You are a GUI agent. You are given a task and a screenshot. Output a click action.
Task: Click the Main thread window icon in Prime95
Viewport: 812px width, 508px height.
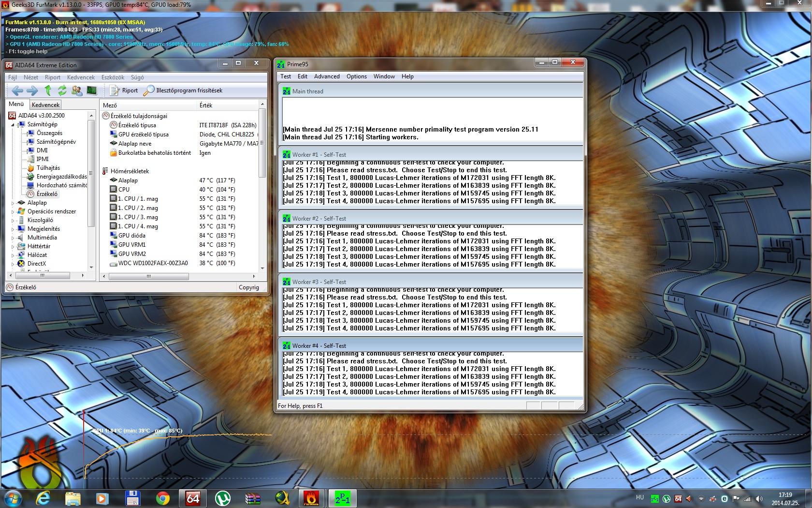(287, 91)
